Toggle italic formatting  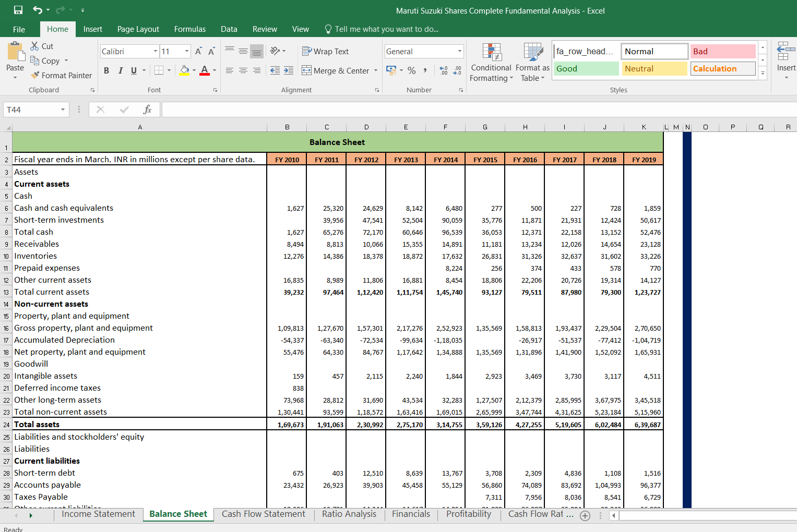[121, 70]
